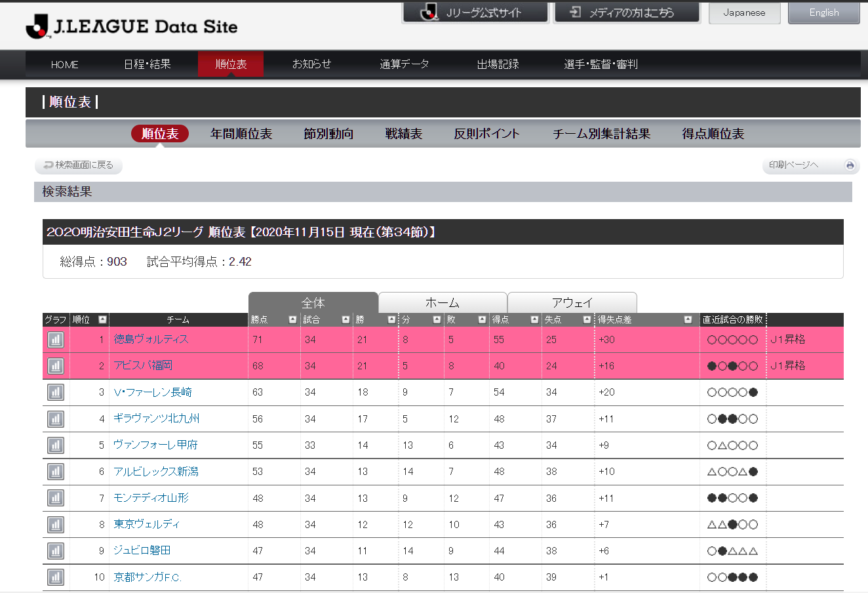Image resolution: width=868 pixels, height=593 pixels.
Task: Open 東京ヴェルディ team link
Action: [147, 524]
